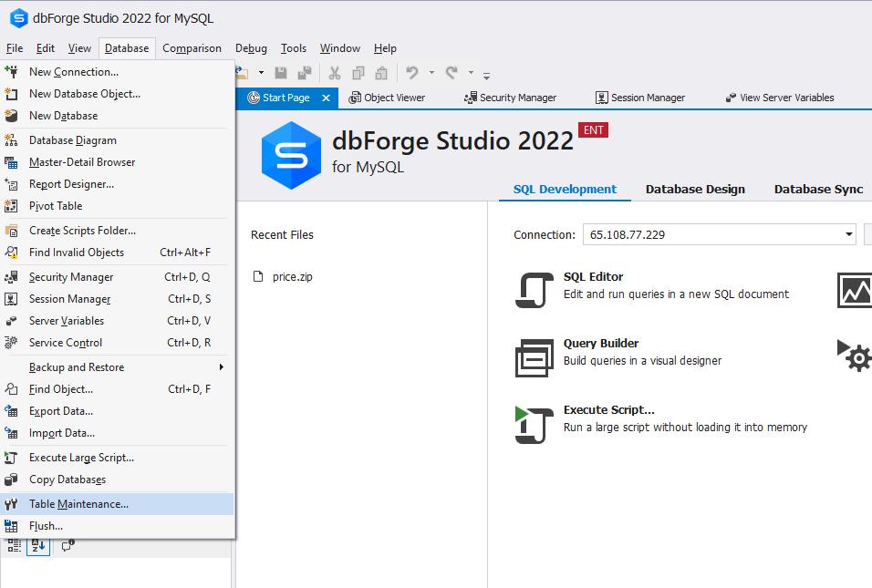Choose Flush menu entry

pyautogui.click(x=117, y=526)
